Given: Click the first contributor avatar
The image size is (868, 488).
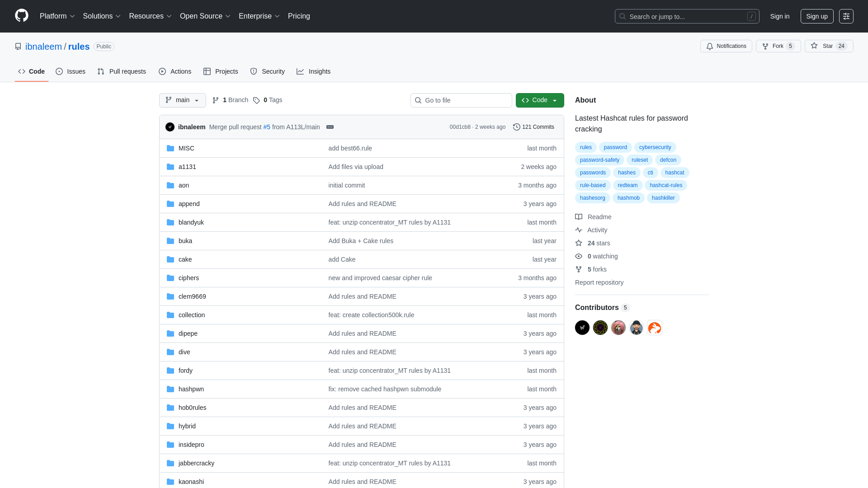Looking at the screenshot, I should pos(582,328).
